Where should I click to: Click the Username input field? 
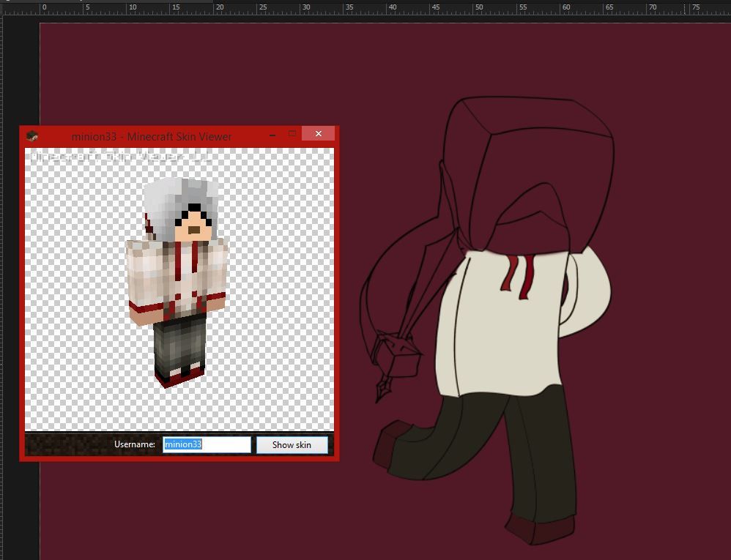[207, 444]
